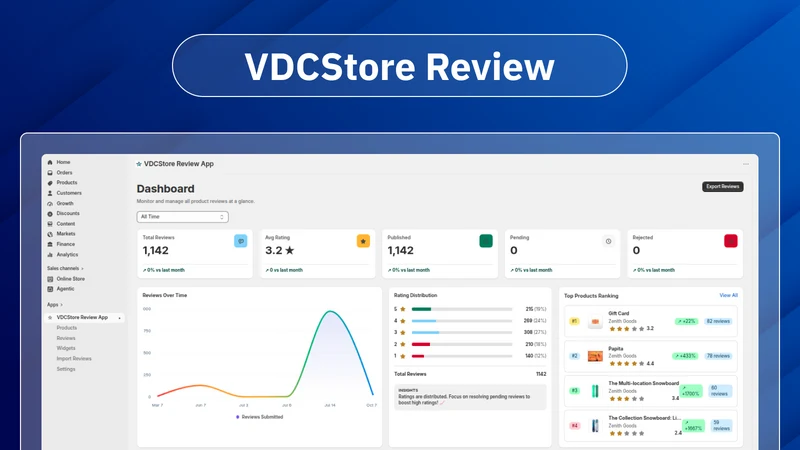Viewport: 800px width, 450px height.
Task: Click the 1-star rating distribution bar
Action: [x=462, y=356]
